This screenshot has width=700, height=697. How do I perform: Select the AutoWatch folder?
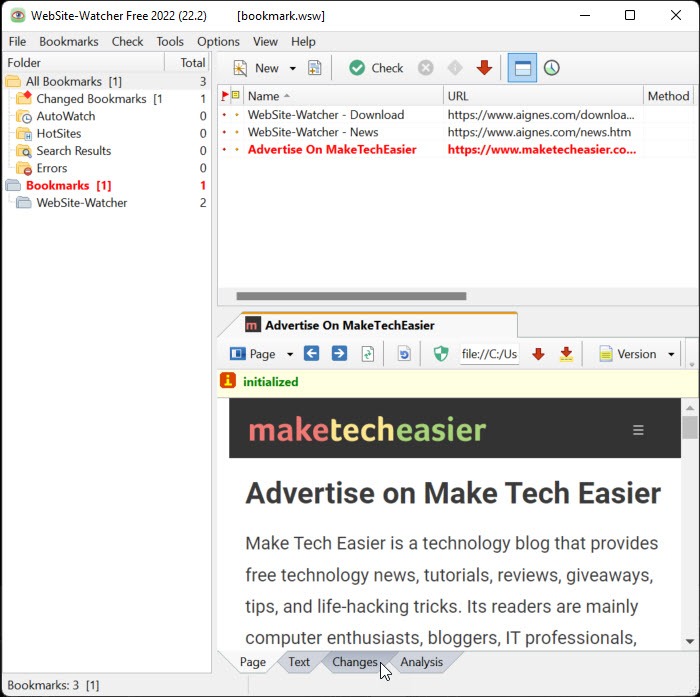pyautogui.click(x=106, y=116)
